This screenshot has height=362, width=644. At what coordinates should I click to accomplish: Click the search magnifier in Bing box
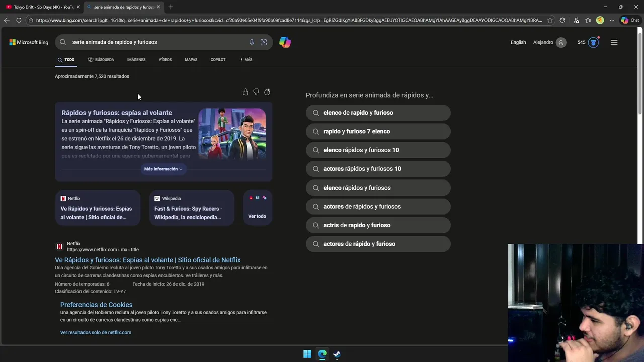pos(63,42)
